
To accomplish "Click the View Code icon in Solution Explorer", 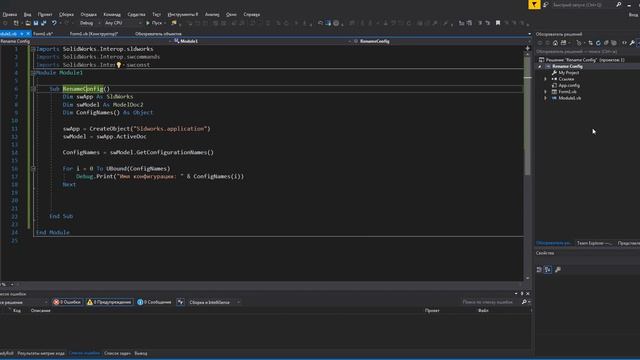I will click(x=624, y=43).
